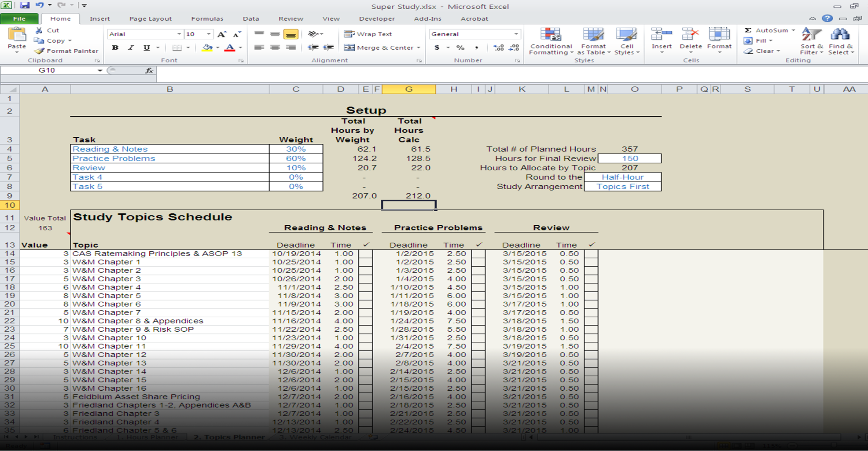Image resolution: width=868 pixels, height=451 pixels.
Task: Apply Accounting Number Format dollar sign
Action: [x=437, y=48]
